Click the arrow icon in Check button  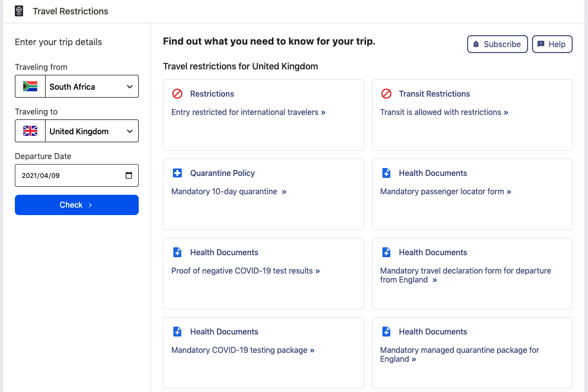tap(90, 205)
